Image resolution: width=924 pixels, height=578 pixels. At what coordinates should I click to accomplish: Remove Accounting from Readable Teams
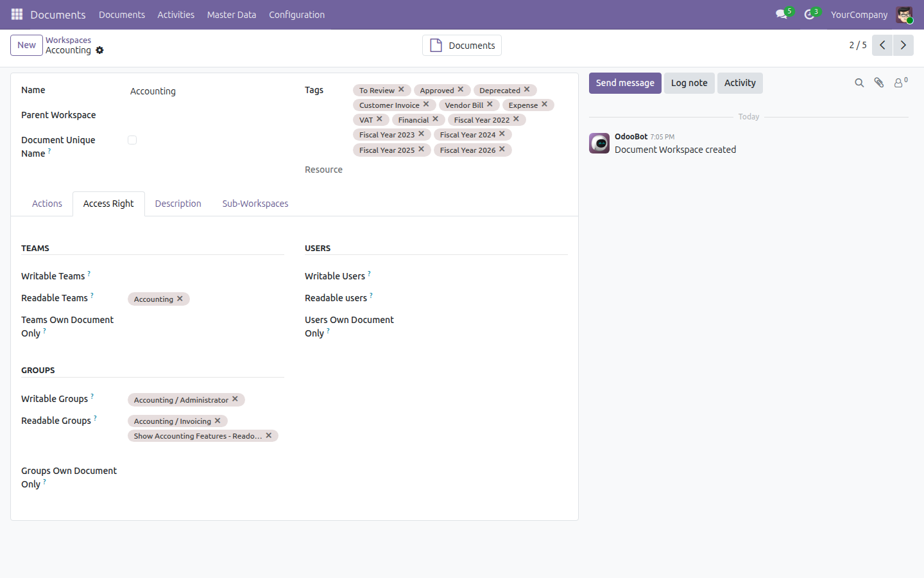click(x=180, y=299)
